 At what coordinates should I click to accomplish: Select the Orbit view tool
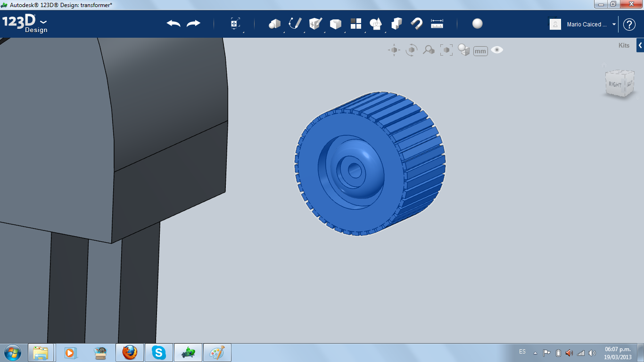click(412, 50)
